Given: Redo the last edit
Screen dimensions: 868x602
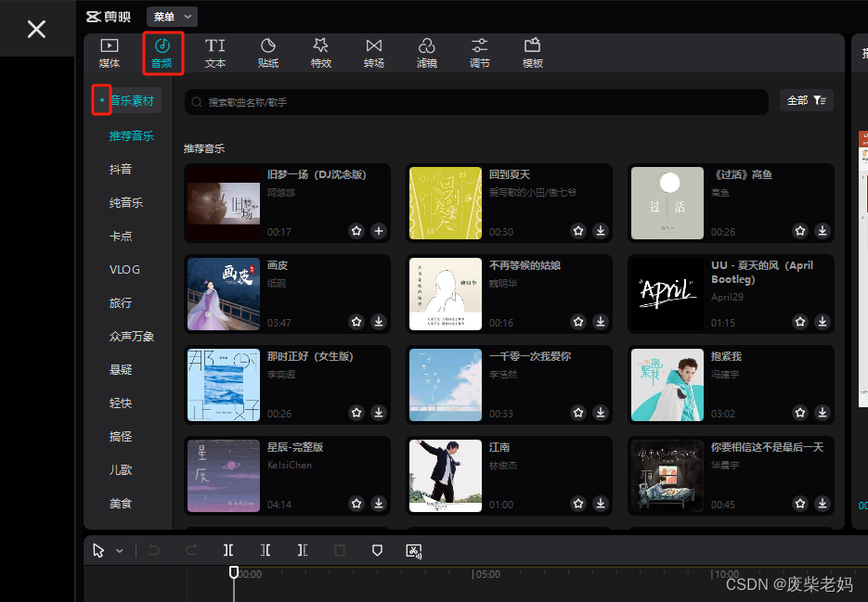Looking at the screenshot, I should [191, 550].
